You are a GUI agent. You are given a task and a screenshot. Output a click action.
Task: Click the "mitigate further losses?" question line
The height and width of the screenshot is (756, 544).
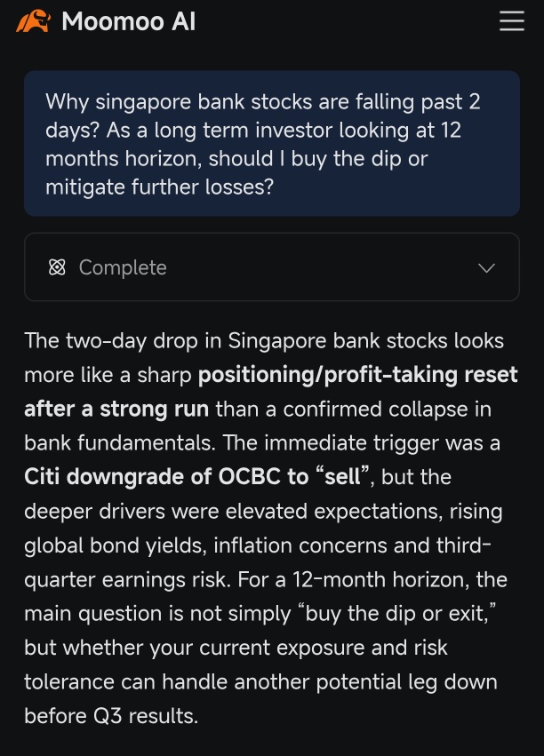[160, 187]
